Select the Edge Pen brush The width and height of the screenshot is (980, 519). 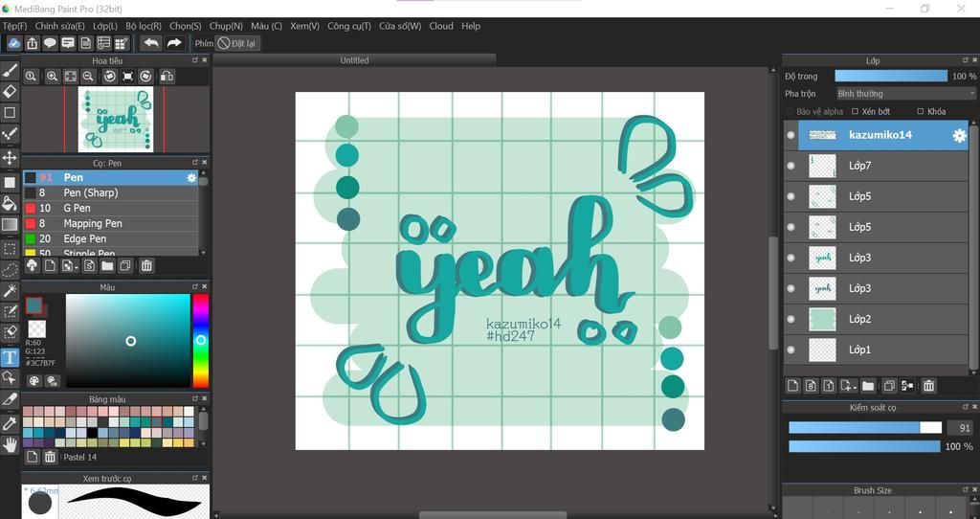click(x=111, y=238)
